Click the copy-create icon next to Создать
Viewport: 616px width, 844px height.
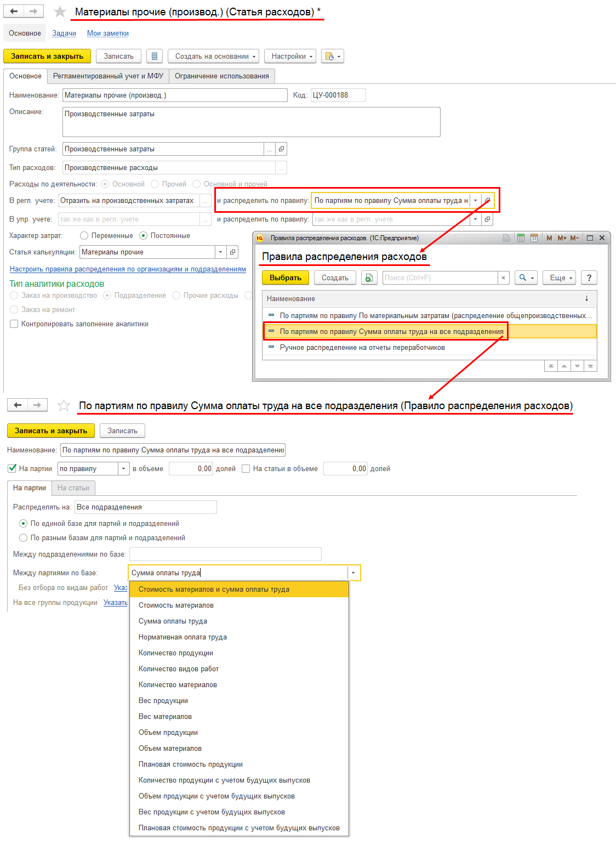click(369, 278)
